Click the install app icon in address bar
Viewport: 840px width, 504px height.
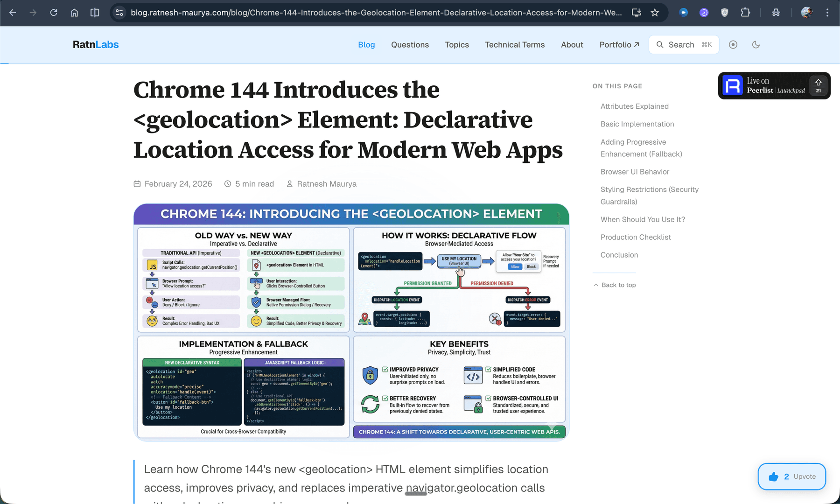pos(637,13)
